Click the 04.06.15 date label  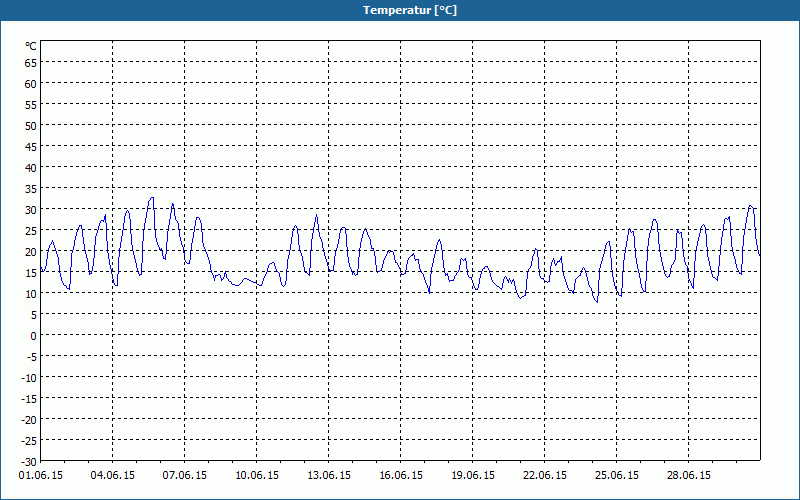click(x=113, y=476)
